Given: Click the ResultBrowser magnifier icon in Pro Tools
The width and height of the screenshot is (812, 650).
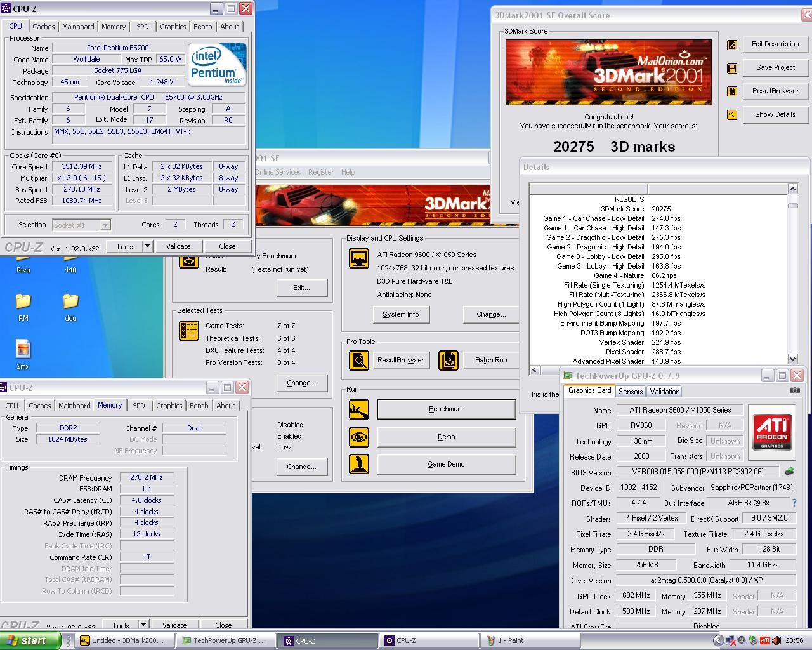Looking at the screenshot, I should (x=359, y=360).
